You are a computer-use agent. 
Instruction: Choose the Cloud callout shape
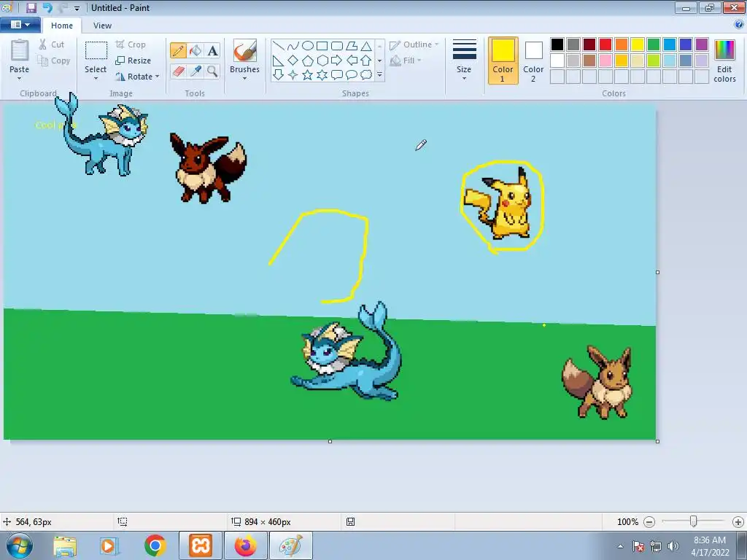tap(366, 75)
